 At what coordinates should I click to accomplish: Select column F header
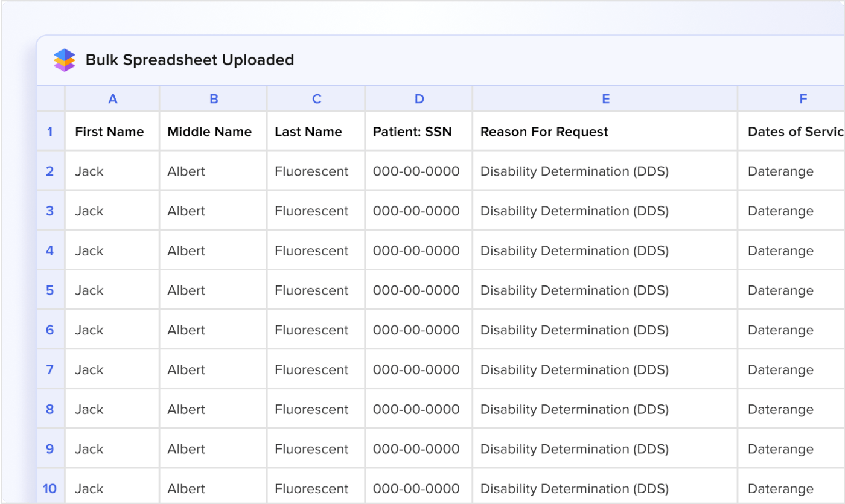click(x=803, y=99)
